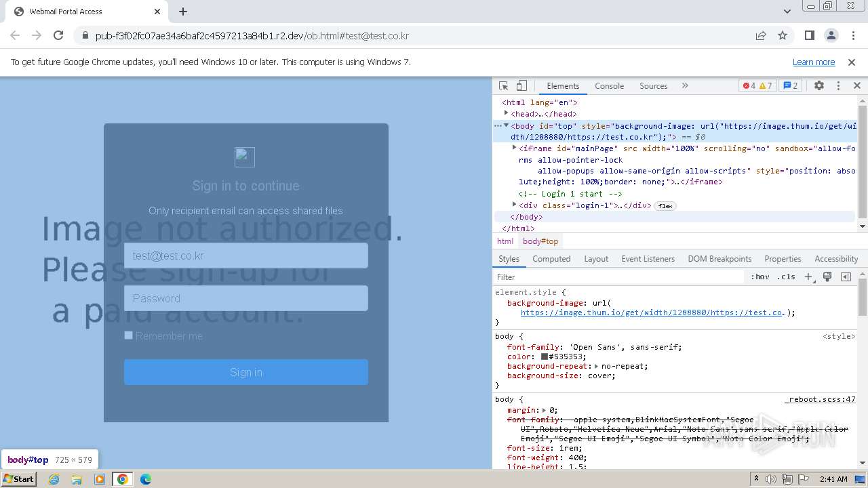Open the Chrome profile avatar

(x=831, y=35)
